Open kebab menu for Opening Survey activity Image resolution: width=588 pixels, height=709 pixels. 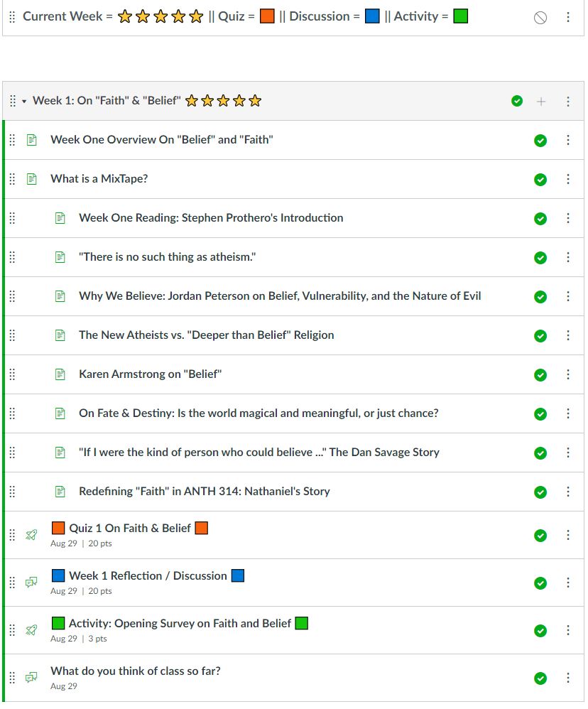567,630
